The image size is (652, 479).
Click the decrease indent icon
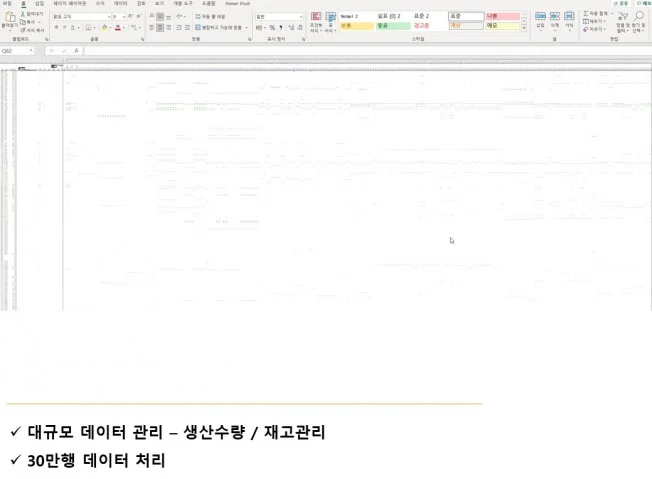pyautogui.click(x=179, y=27)
